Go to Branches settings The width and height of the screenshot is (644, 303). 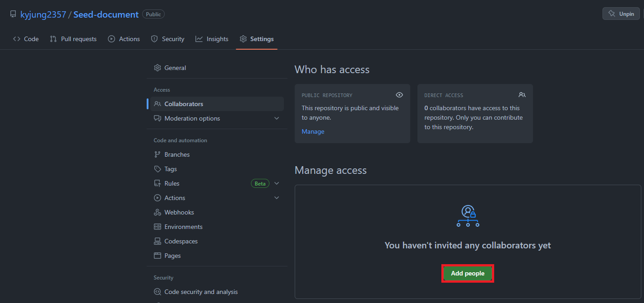217,154
